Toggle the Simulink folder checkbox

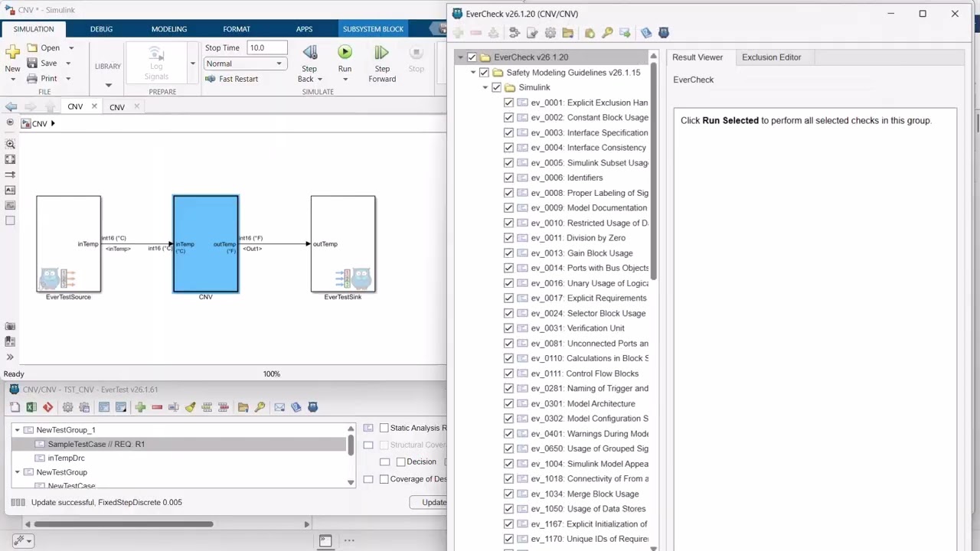[x=496, y=87]
